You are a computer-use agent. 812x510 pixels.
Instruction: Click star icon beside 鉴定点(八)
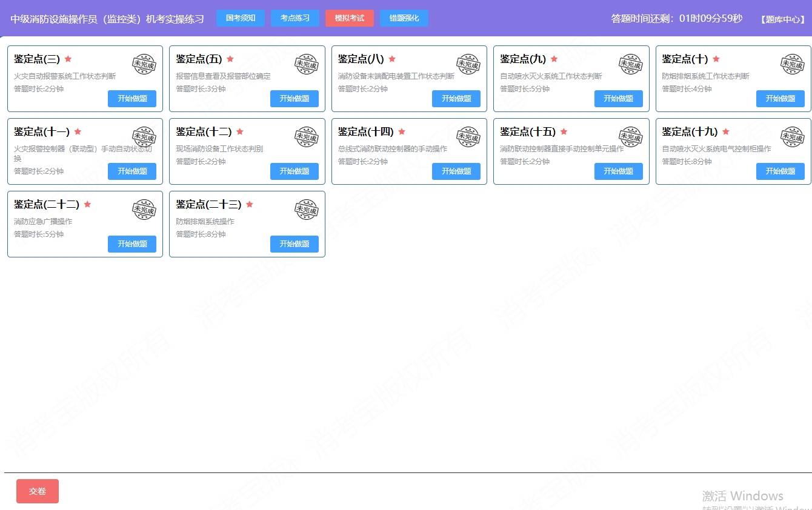pos(392,59)
